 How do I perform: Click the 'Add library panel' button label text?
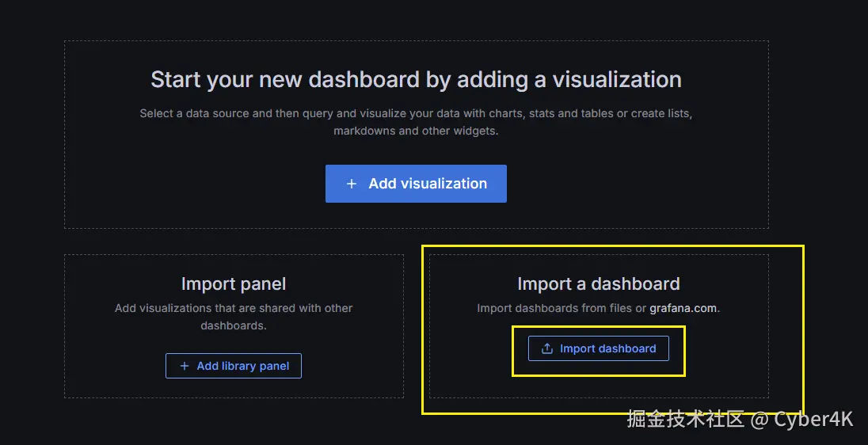[243, 366]
